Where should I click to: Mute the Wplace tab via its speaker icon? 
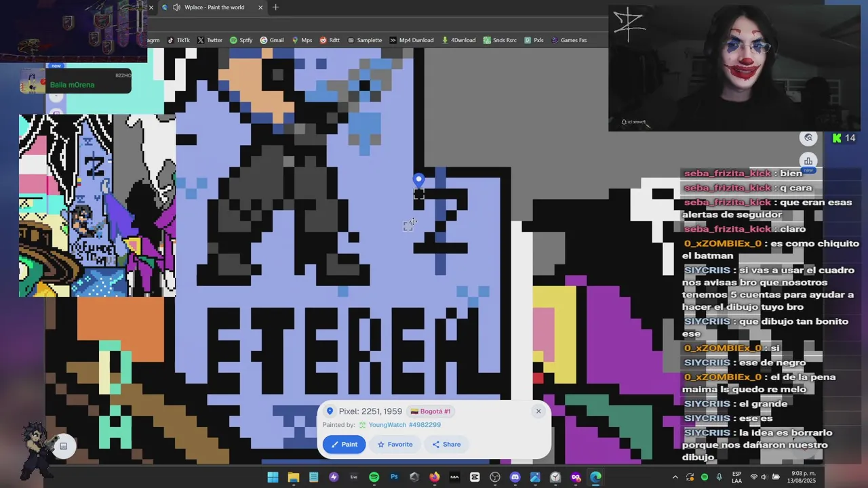pyautogui.click(x=177, y=7)
